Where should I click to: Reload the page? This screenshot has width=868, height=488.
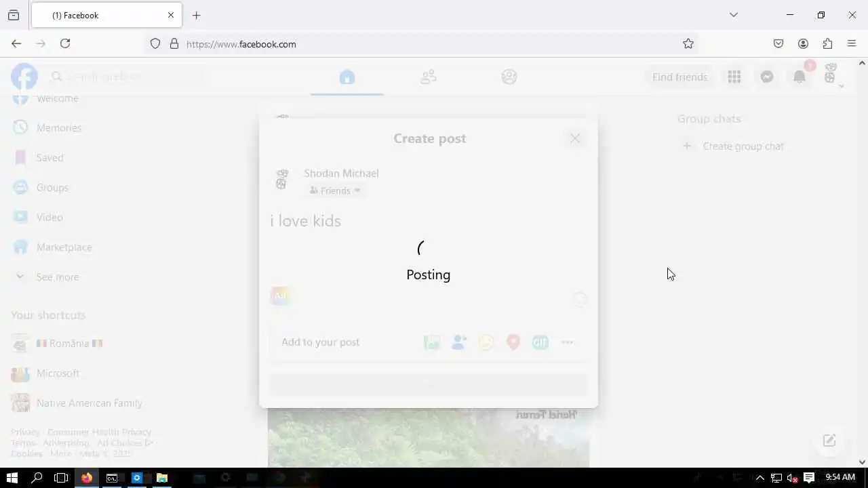pos(65,43)
